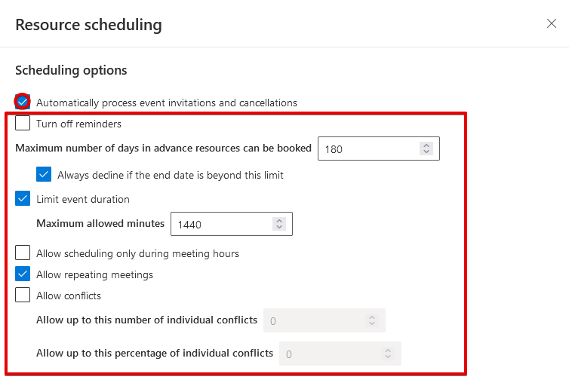Screen dimensions: 569x392
Task: Decrease Maximum allowed minutes with down arrow
Action: point(279,228)
